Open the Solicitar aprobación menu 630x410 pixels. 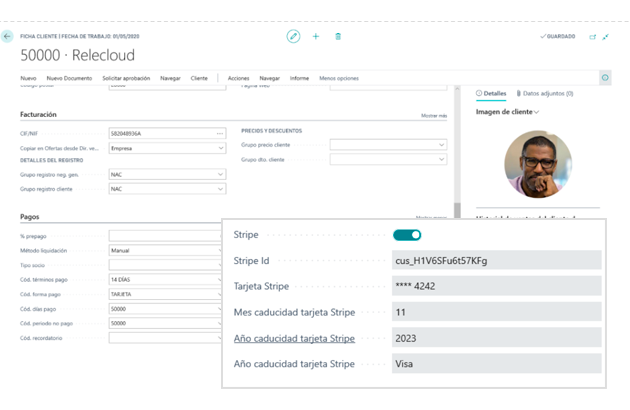click(x=126, y=78)
